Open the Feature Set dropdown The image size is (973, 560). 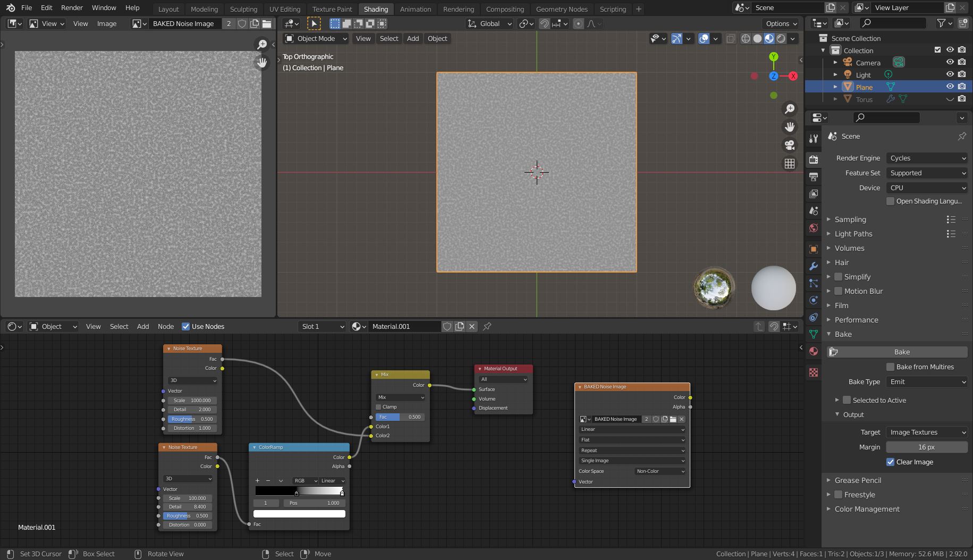tap(927, 173)
